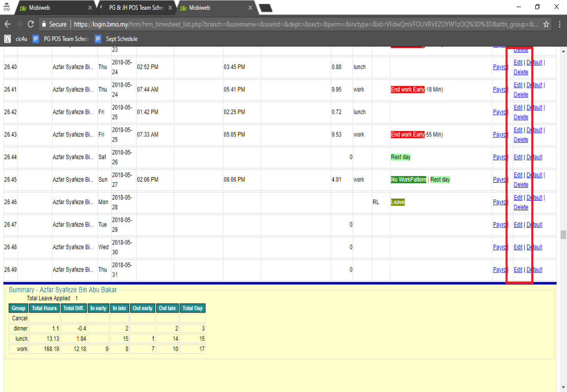
Task: Click the Group summary column header
Action: tap(18, 308)
